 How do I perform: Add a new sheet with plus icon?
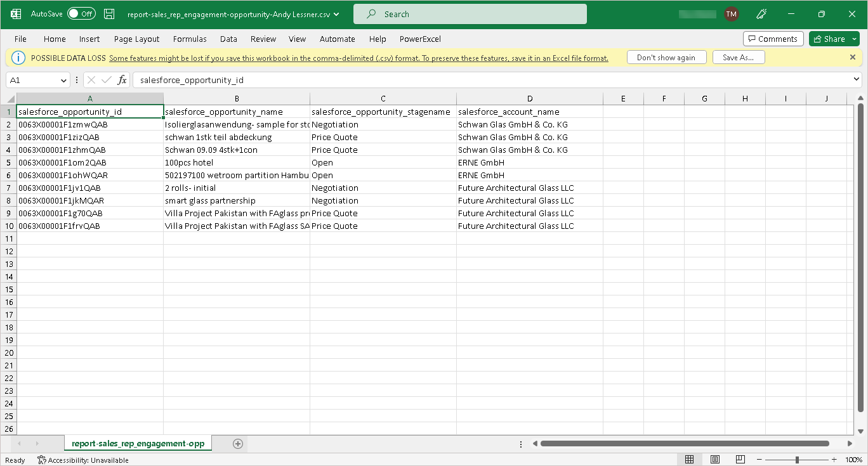point(238,444)
